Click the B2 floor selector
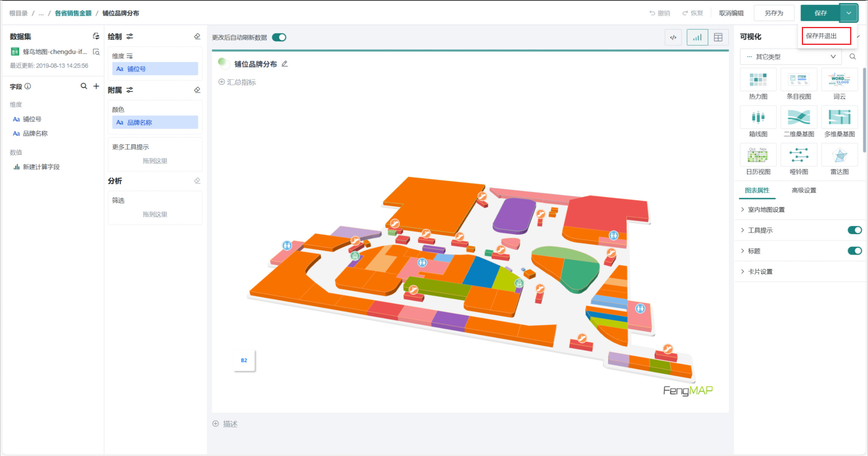Image resolution: width=868 pixels, height=456 pixels. [244, 360]
